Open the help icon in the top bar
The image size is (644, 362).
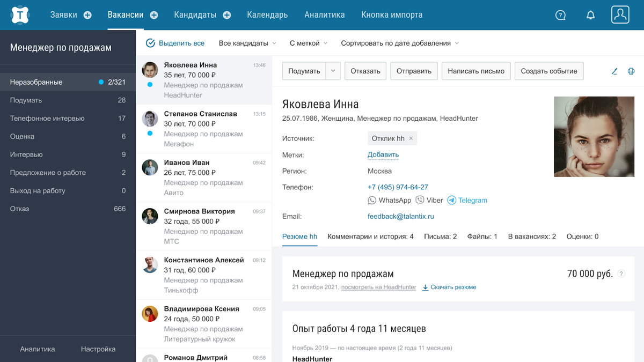(560, 15)
